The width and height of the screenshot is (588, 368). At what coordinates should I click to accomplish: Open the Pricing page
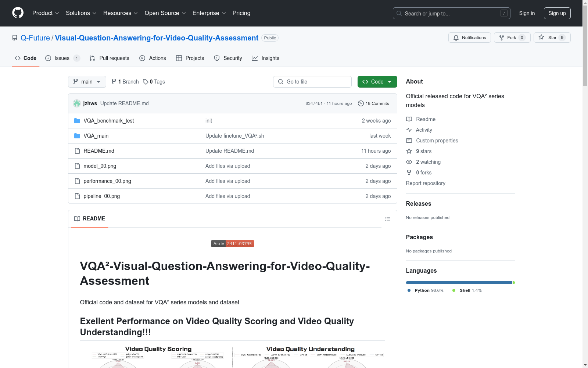241,13
